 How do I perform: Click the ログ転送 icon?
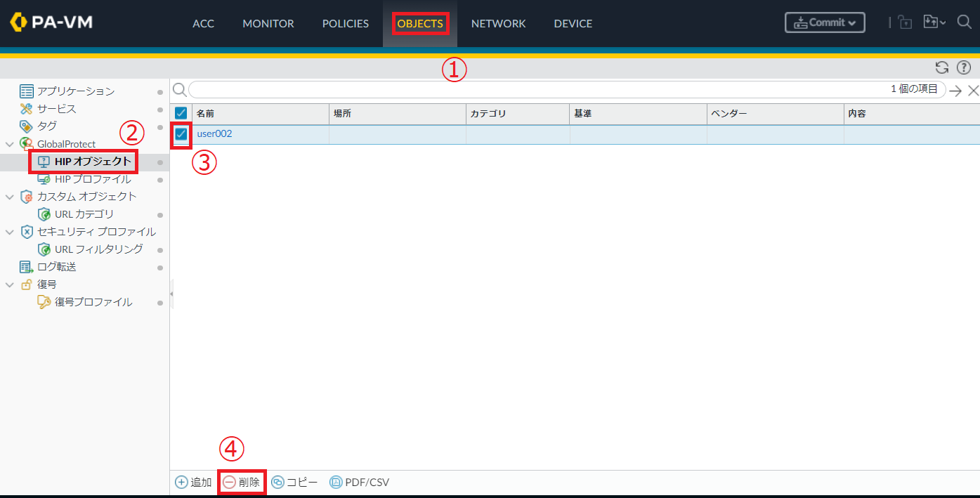pyautogui.click(x=27, y=267)
